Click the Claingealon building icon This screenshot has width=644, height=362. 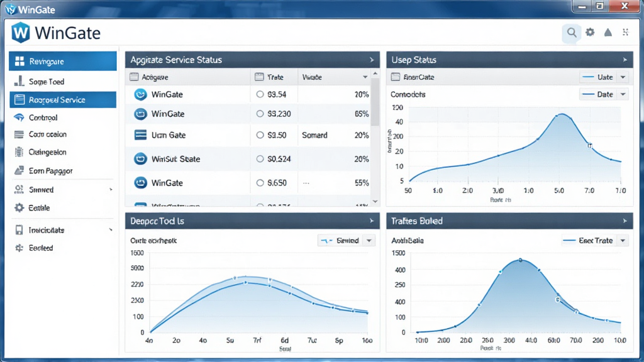(x=19, y=152)
